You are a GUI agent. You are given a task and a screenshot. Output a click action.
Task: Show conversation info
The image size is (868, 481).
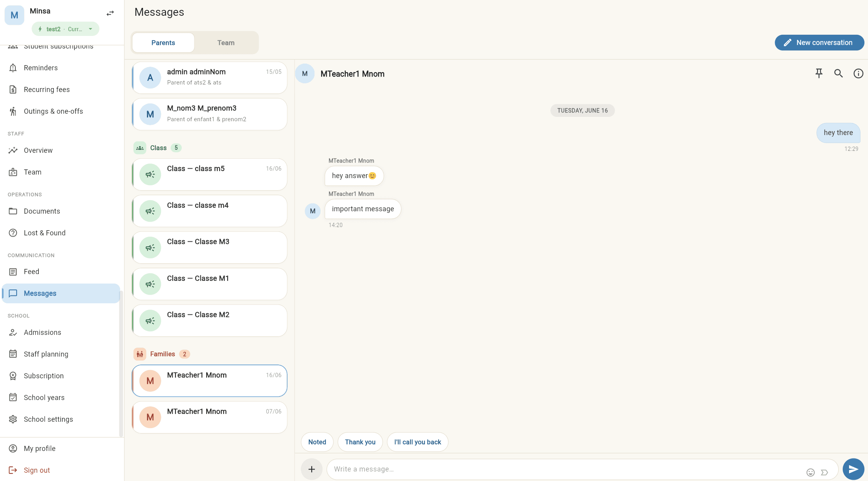[x=858, y=73]
